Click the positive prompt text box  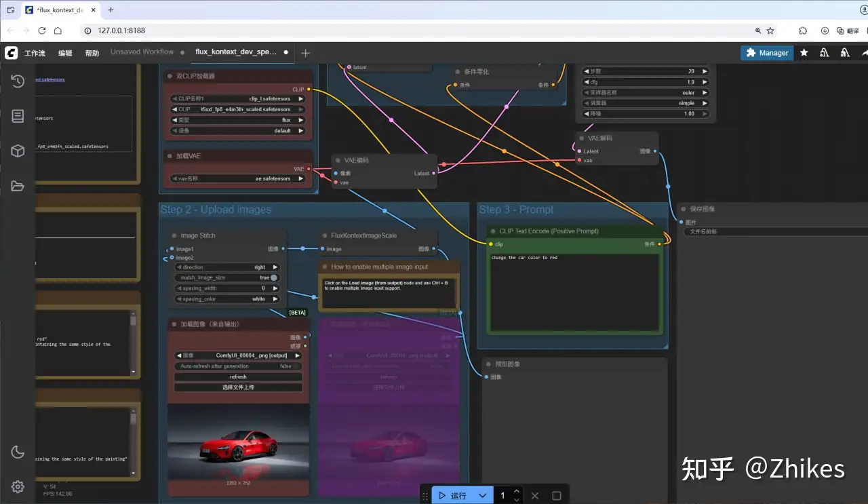point(574,292)
